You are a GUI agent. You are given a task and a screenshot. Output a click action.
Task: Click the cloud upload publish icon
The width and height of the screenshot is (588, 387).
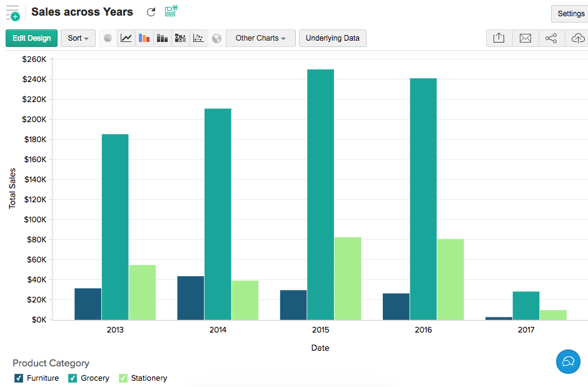coord(576,38)
